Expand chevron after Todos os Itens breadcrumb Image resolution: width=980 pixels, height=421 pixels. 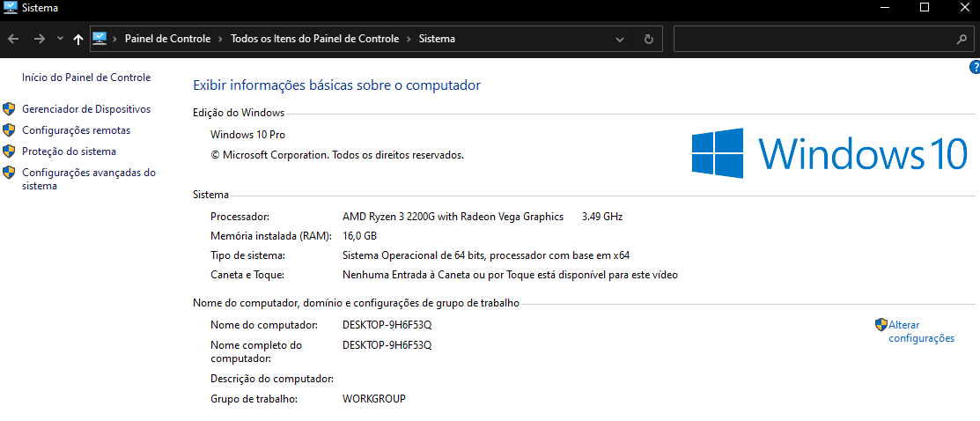409,39
